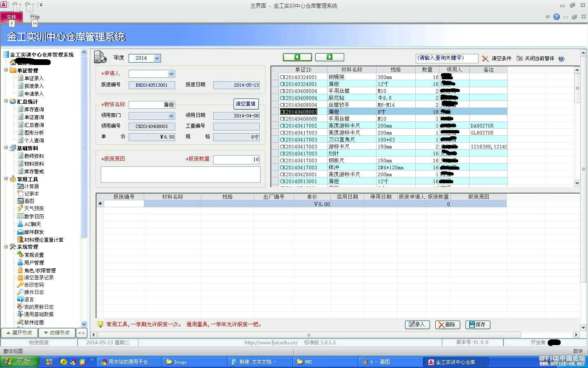This screenshot has height=368, width=588.
Task: Open the 年度 2014 dropdown
Action: click(x=157, y=58)
